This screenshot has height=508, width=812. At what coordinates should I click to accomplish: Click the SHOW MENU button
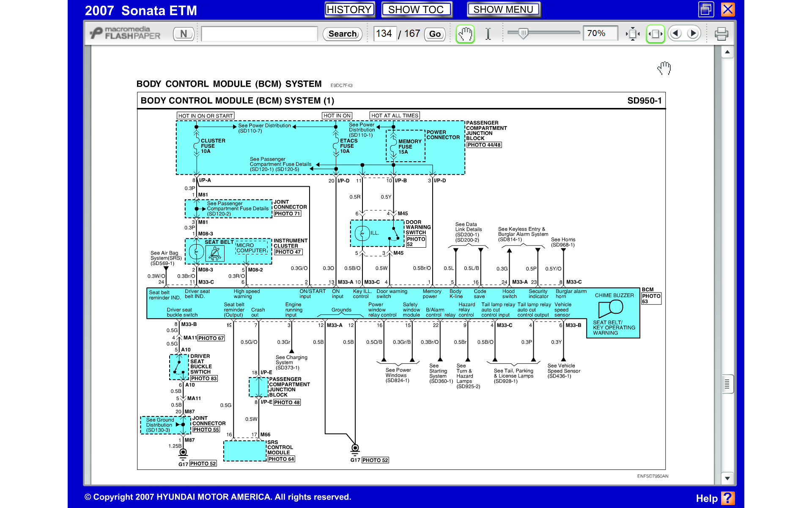click(x=503, y=9)
